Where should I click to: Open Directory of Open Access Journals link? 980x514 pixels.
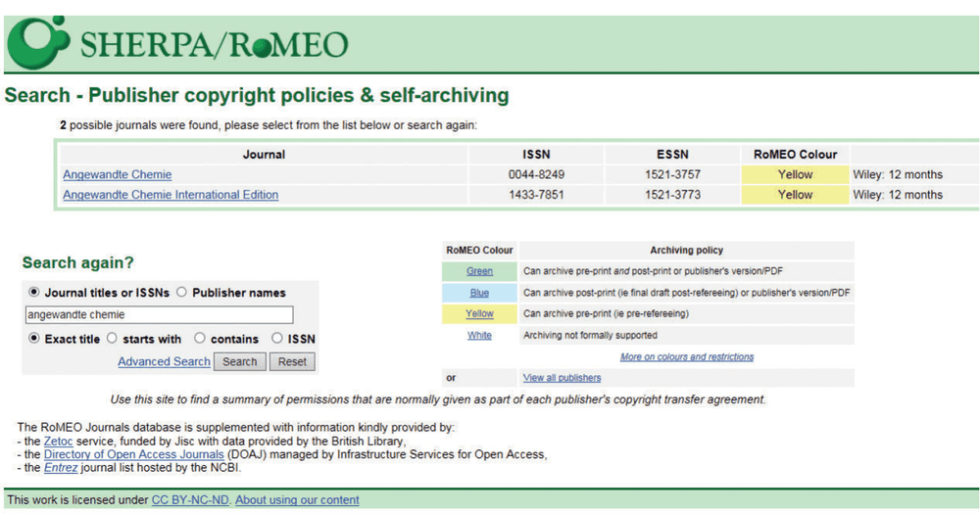(133, 454)
